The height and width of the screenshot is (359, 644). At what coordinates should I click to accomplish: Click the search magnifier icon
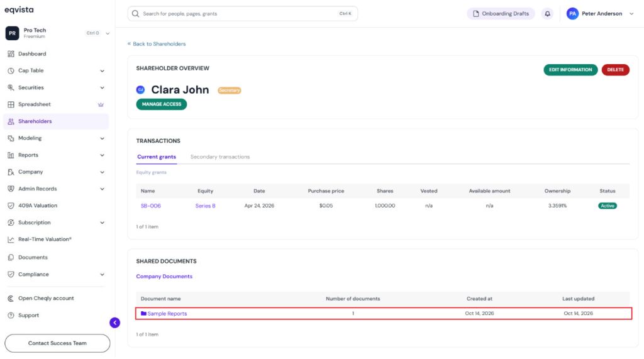[136, 14]
